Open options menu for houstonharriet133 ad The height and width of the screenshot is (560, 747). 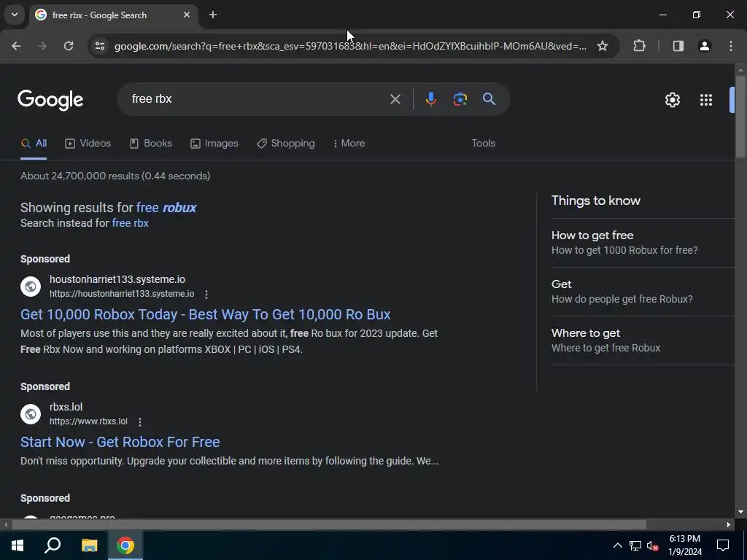click(206, 295)
